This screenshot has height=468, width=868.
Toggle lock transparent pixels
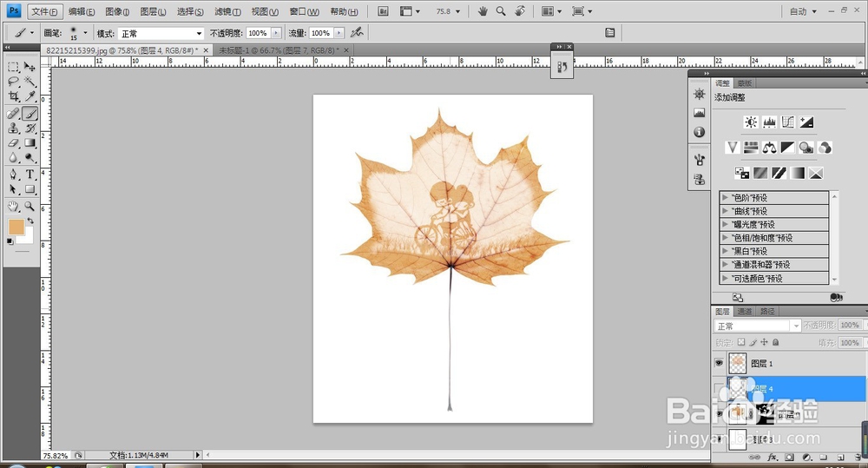741,342
